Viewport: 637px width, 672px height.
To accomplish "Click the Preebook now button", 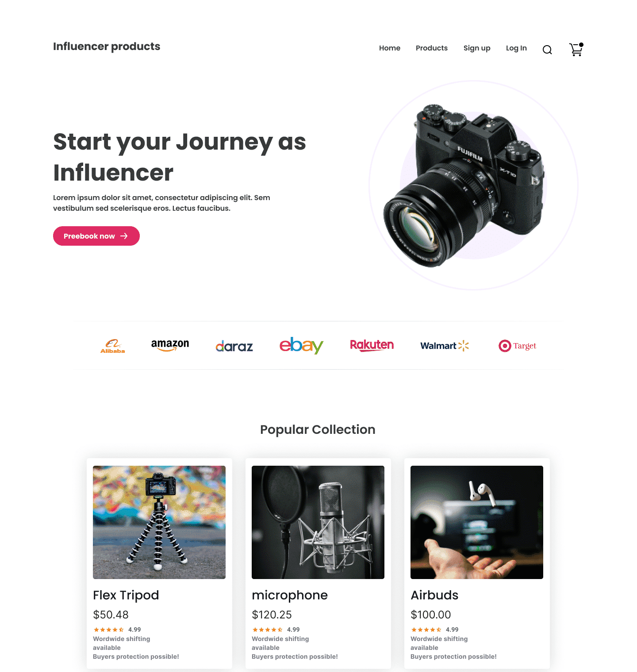I will click(96, 236).
